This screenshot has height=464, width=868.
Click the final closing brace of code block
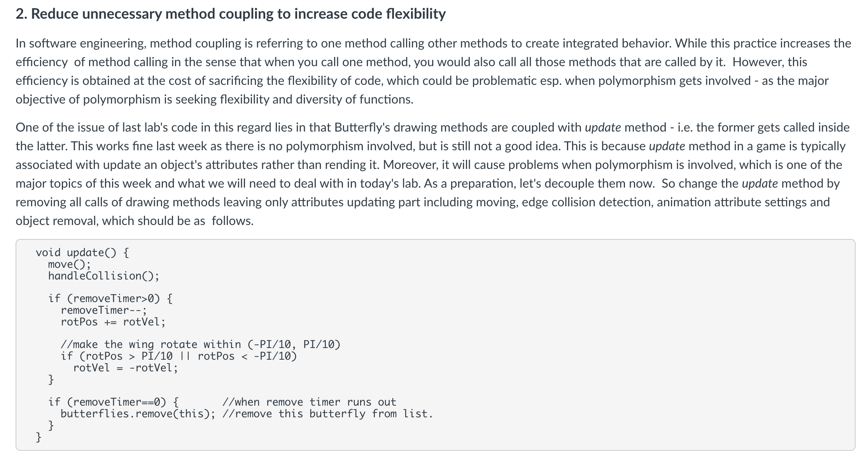(x=38, y=437)
